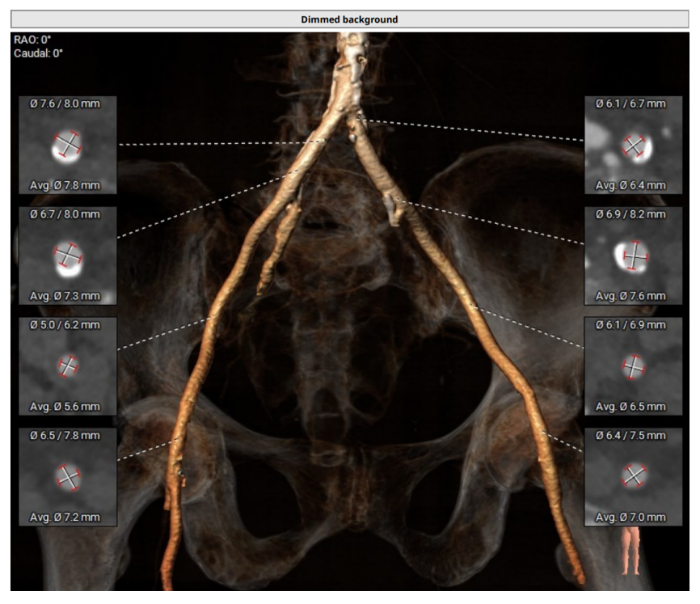Open cross-section thumbnail with Avg. Ø 5.6 mm
The image size is (700, 604).
pyautogui.click(x=68, y=366)
